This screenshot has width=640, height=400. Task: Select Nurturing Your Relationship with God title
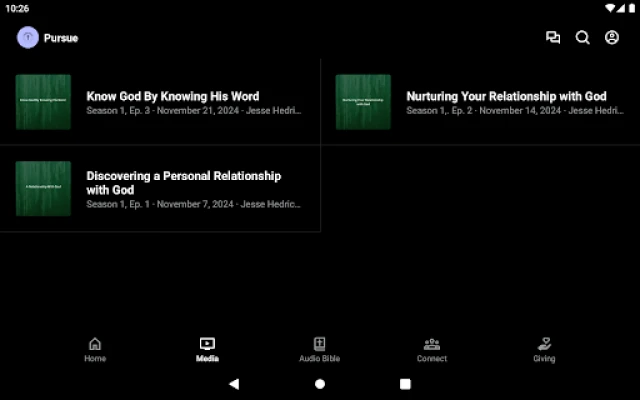pos(506,97)
